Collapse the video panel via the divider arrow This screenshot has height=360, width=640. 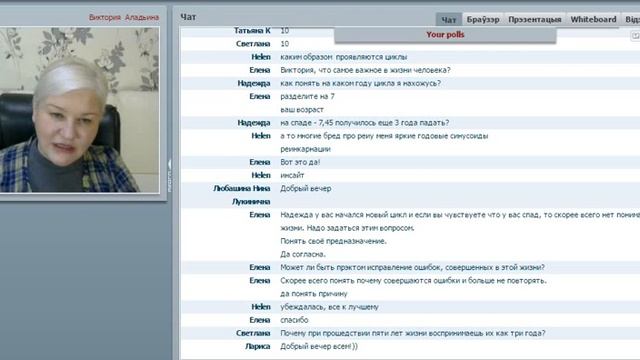169,164
